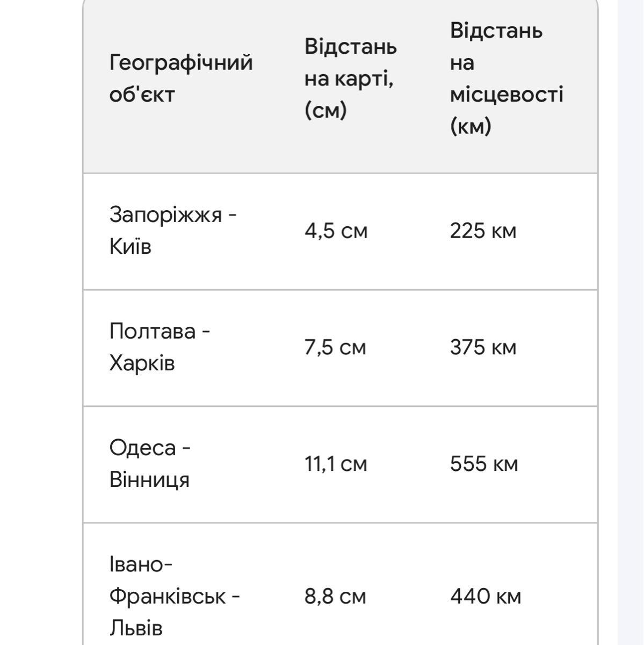
Task: Select the '555 км' value
Action: point(484,463)
